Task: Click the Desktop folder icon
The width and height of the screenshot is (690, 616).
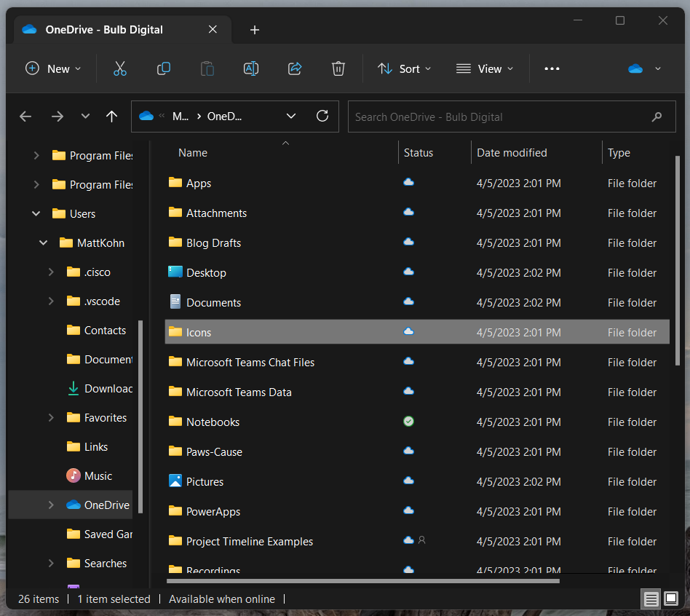Action: (175, 272)
